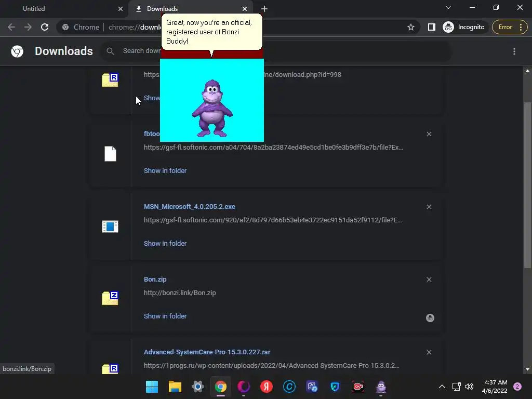Click the Chrome taskbar icon
Screen dimensions: 532x399
220,387
